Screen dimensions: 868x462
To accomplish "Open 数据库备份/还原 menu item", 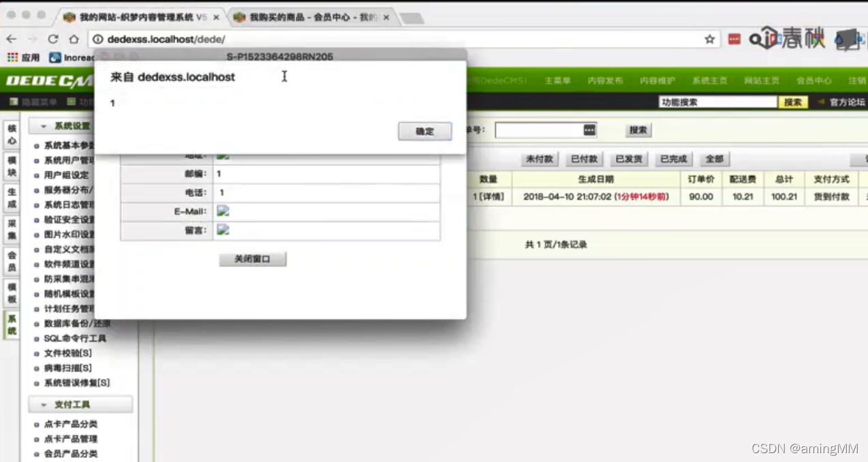I will (x=77, y=324).
